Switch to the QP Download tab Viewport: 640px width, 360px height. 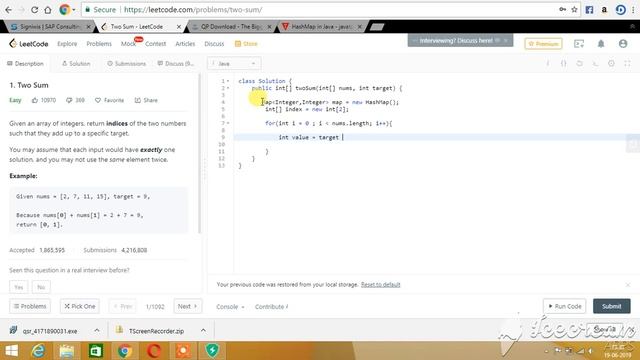pyautogui.click(x=231, y=27)
